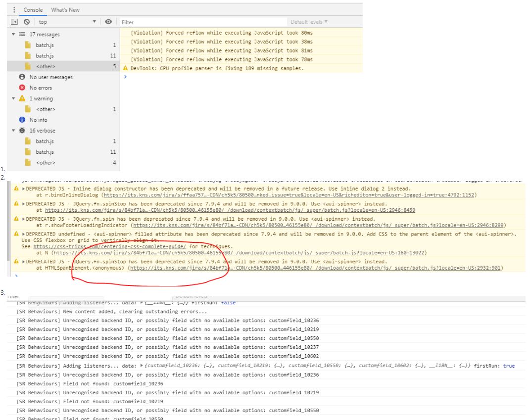Open the top context dropdown
The height and width of the screenshot is (420, 530).
pos(67,22)
